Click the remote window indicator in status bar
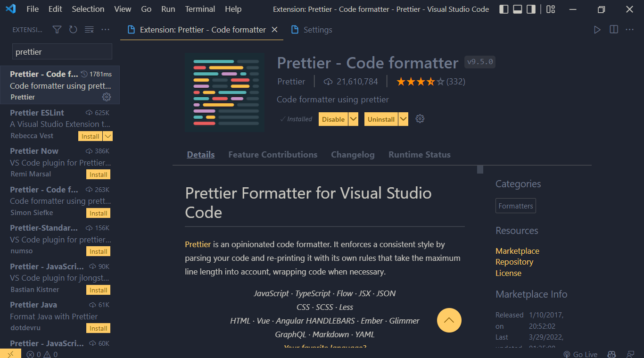The height and width of the screenshot is (358, 644). [x=10, y=354]
